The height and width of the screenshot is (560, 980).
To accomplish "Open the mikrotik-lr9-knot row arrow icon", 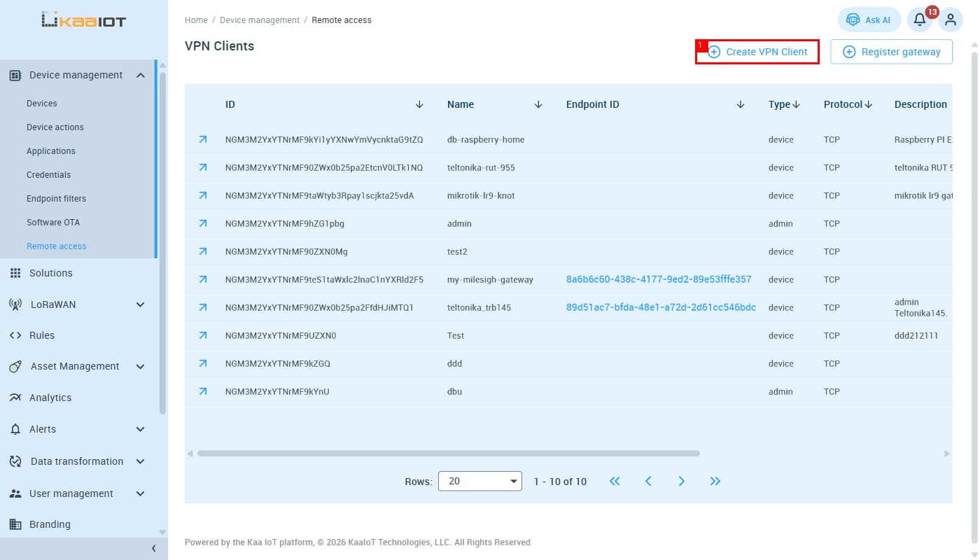I will click(202, 195).
